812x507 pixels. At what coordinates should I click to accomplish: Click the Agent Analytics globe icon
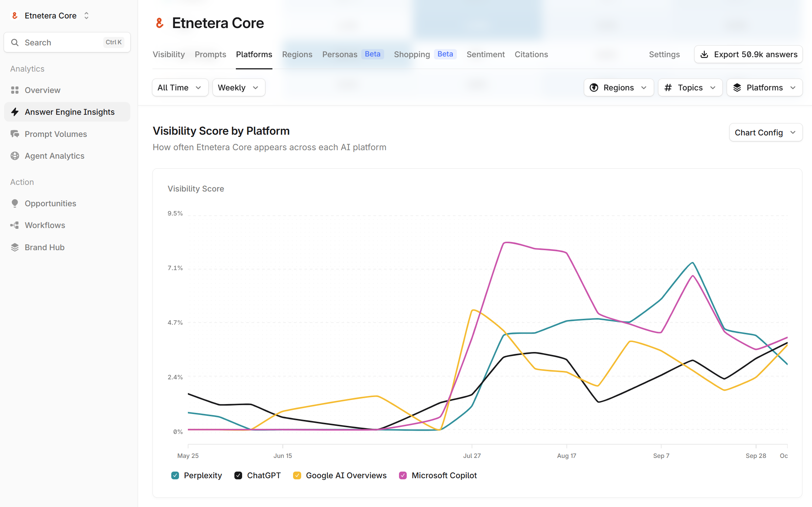pyautogui.click(x=15, y=156)
